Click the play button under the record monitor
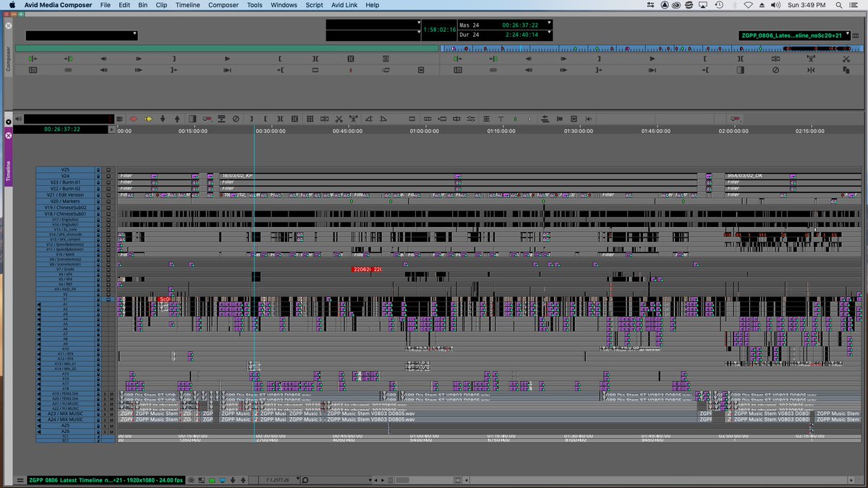868x488 pixels. click(x=653, y=59)
